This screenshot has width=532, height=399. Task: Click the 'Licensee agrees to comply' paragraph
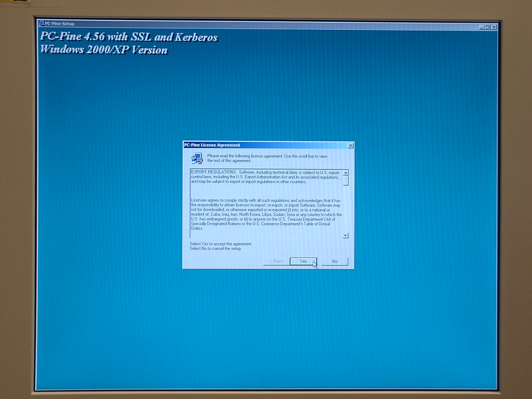(x=266, y=214)
